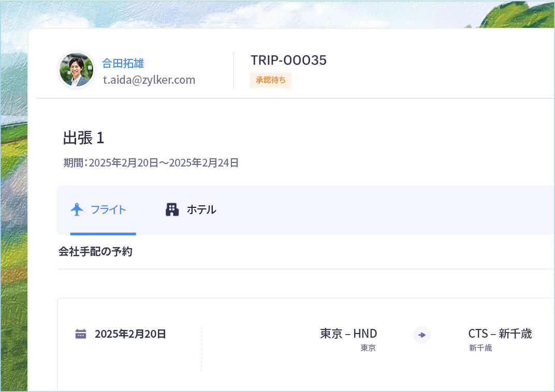
Task: Select the blue flight icon in the active tab
Action: pos(77,209)
